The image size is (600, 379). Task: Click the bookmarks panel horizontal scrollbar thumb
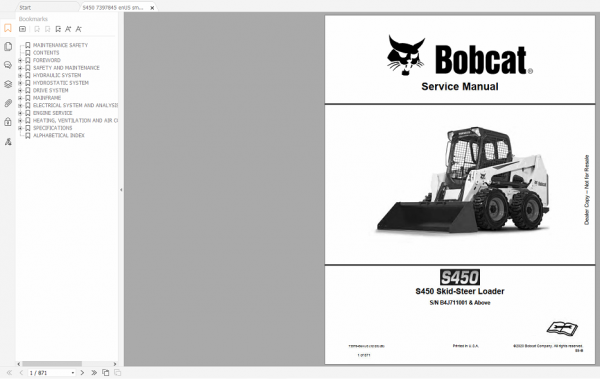[x=52, y=364]
